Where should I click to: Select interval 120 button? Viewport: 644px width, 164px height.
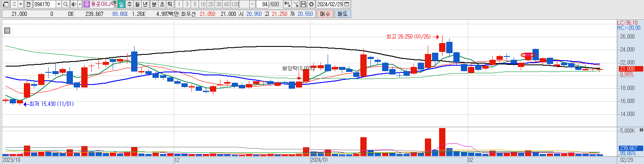point(235,4)
